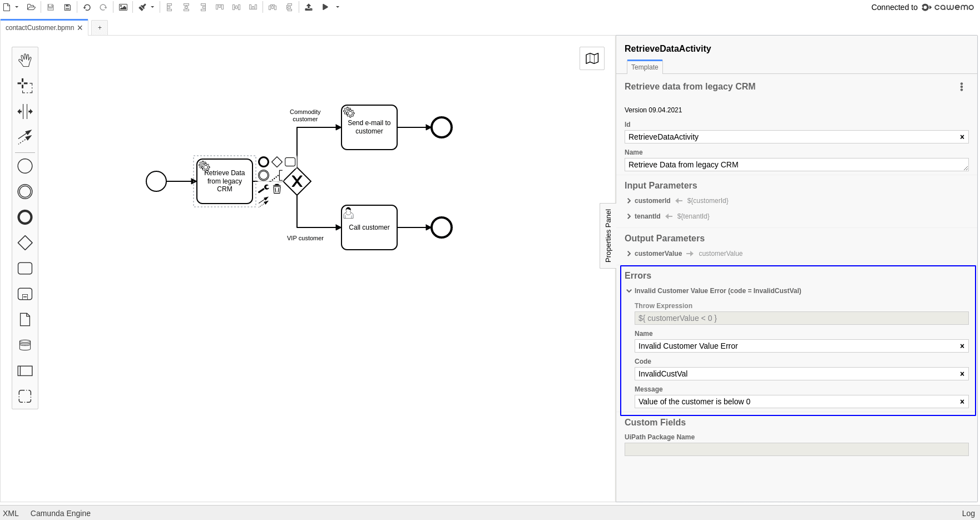Click the task Name text area
The image size is (980, 520).
tap(796, 165)
